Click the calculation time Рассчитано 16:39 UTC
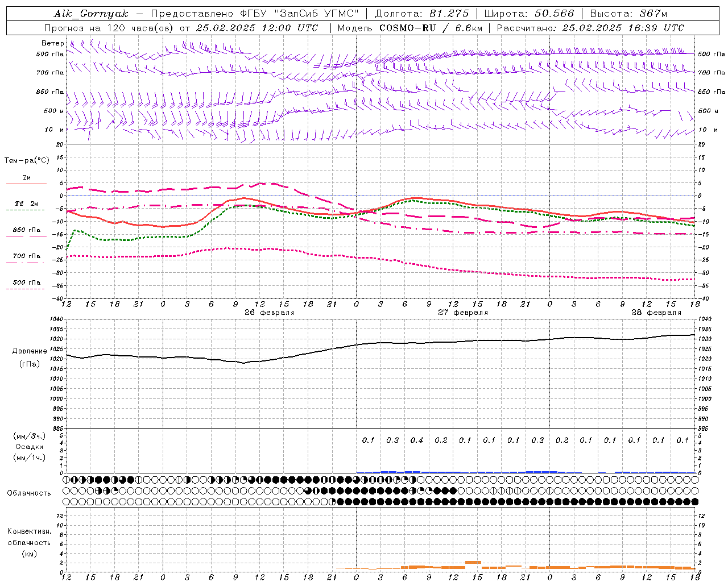The width and height of the screenshot is (728, 582). (x=590, y=28)
